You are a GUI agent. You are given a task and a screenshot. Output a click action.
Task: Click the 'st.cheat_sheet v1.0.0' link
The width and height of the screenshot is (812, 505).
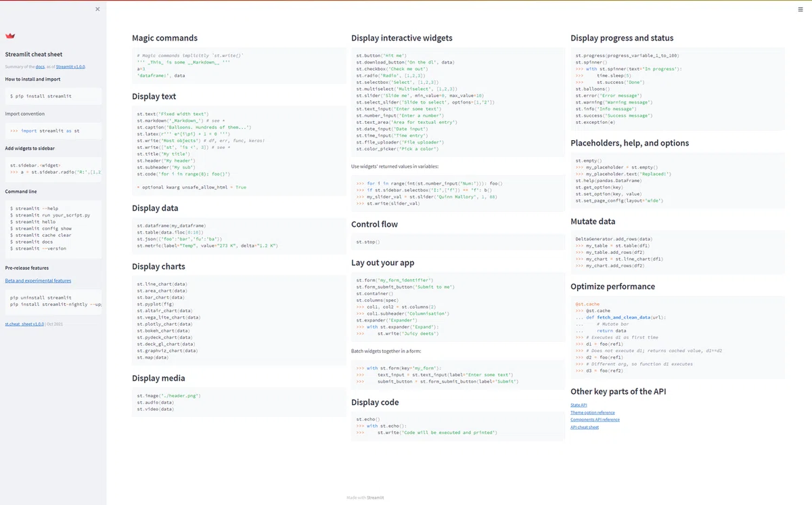click(24, 324)
